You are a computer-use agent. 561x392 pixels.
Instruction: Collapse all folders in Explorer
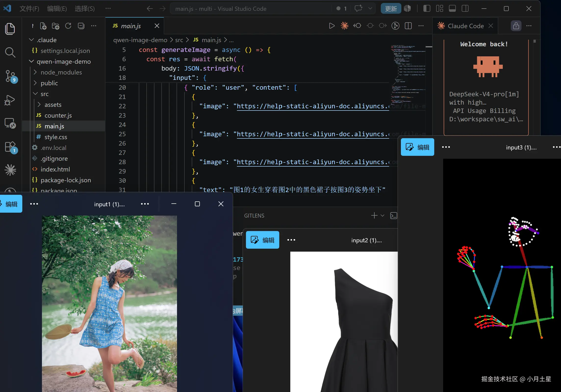click(x=81, y=26)
